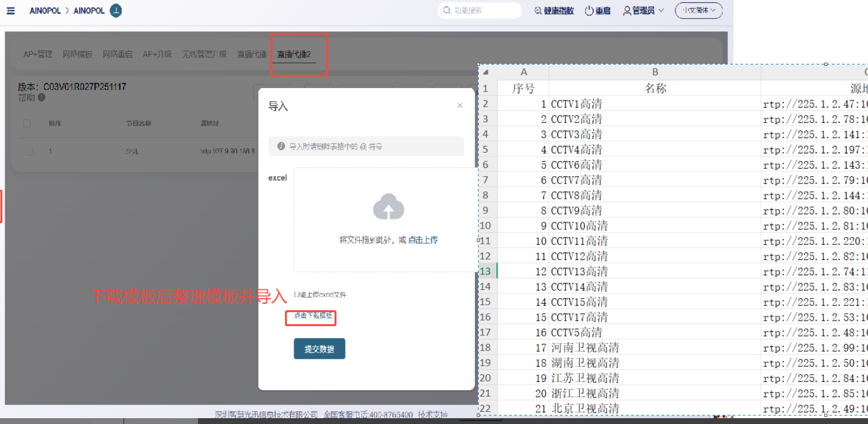Click the info icon in import notice
The width and height of the screenshot is (868, 424).
point(281,146)
